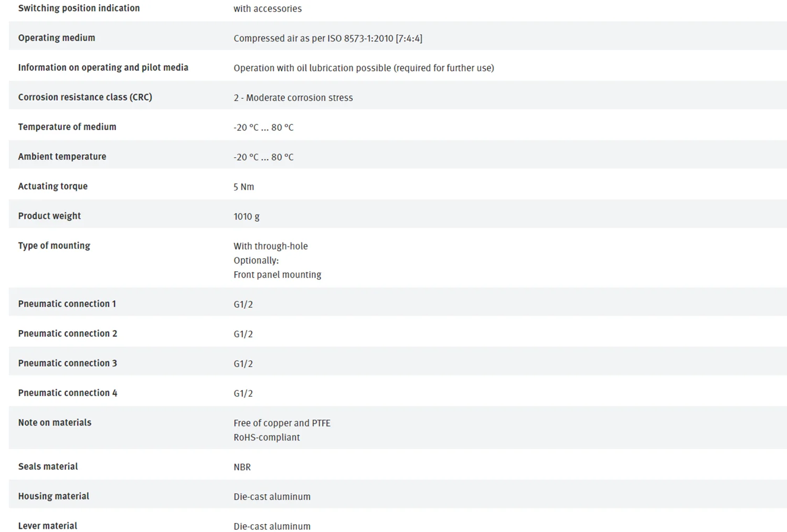Select the 'Front panel mounting' text

coord(278,274)
